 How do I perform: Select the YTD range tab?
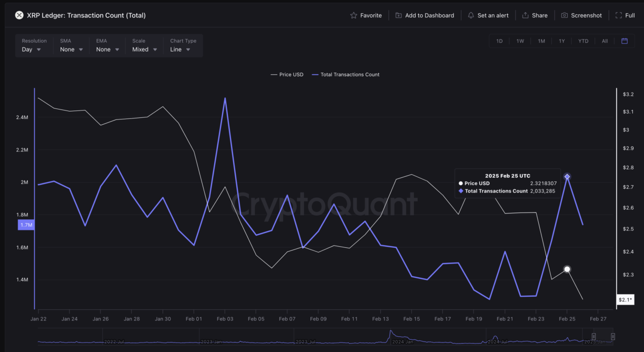[x=583, y=41]
